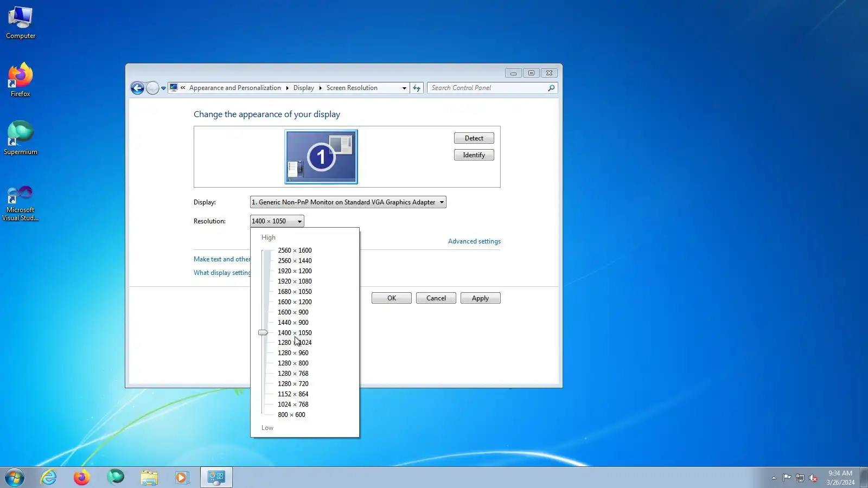This screenshot has width=868, height=488.
Task: Expand the address bar history dropdown
Action: [404, 88]
